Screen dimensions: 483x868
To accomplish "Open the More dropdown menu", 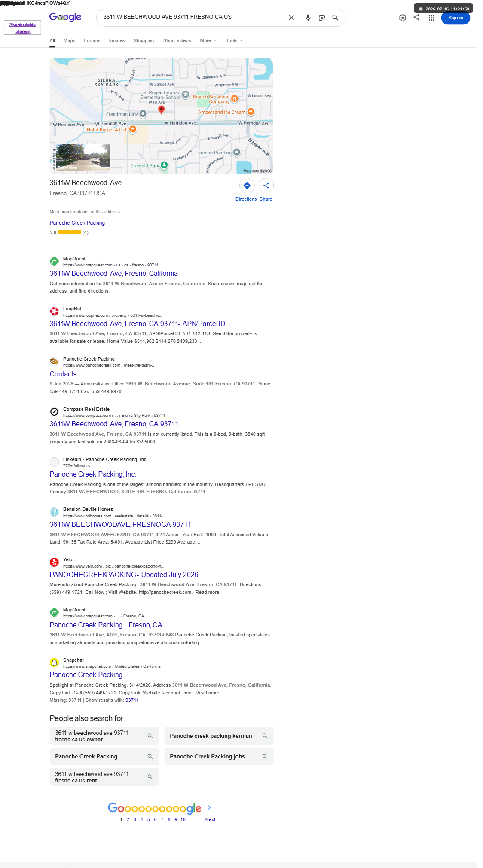I will pos(208,40).
